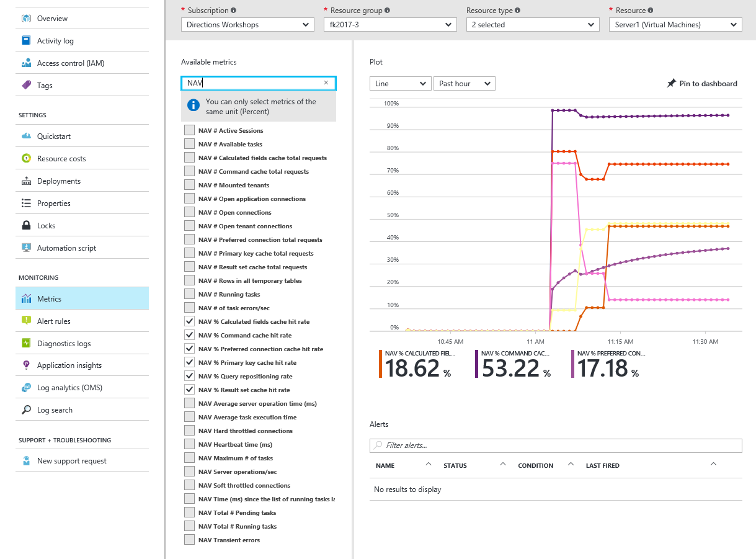756x559 pixels.
Task: Open Diagnostics logs menu item
Action: coord(64,344)
